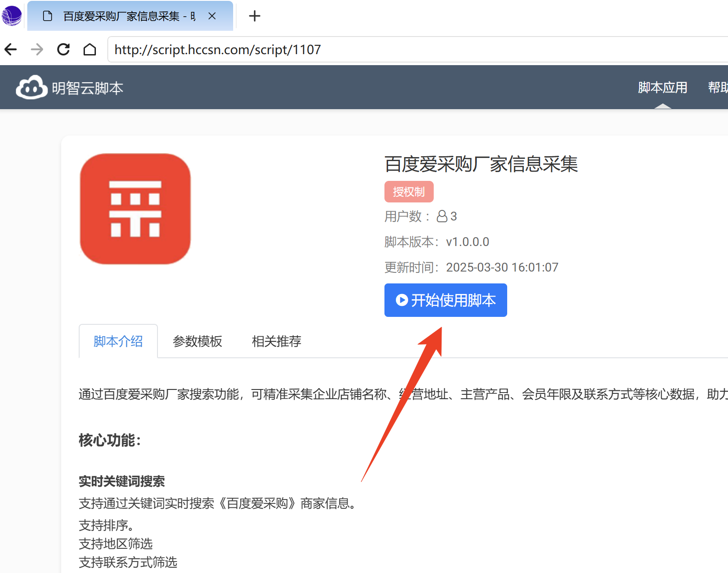
Task: Open the 脚本应用 navigation menu
Action: tap(662, 88)
